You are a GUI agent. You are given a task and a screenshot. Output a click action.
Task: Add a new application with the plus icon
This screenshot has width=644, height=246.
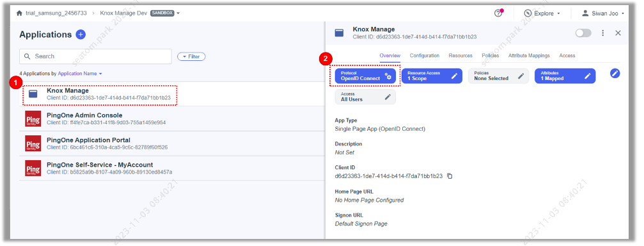pyautogui.click(x=81, y=35)
